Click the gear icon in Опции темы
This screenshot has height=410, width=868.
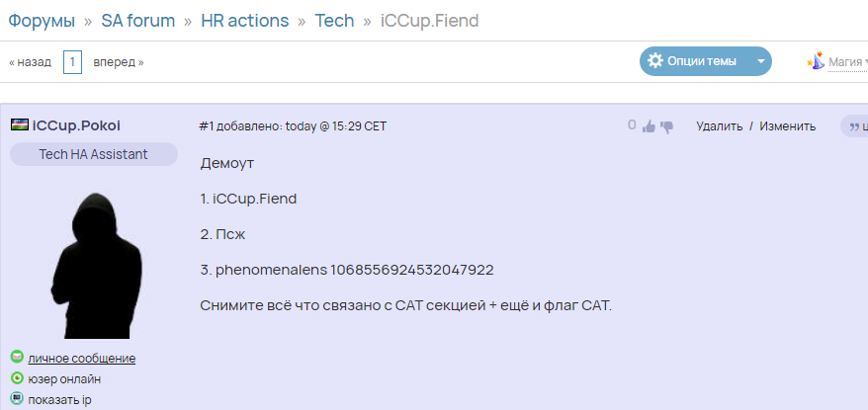click(654, 61)
